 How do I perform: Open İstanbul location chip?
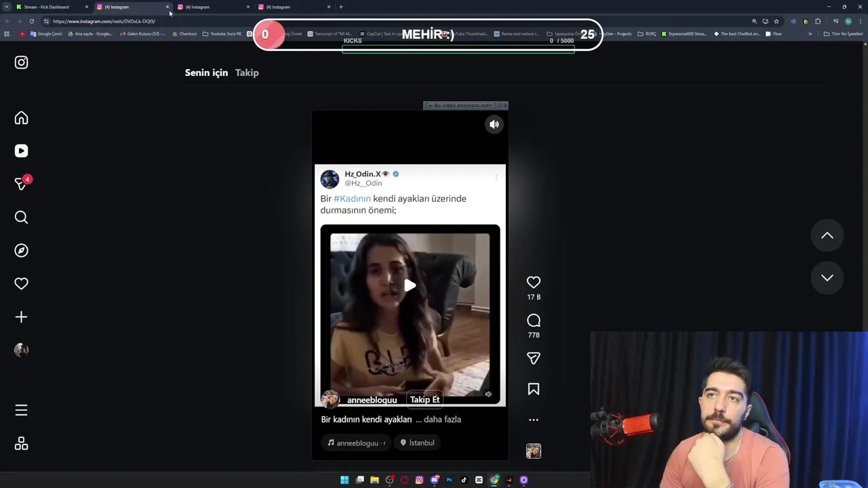point(417,443)
